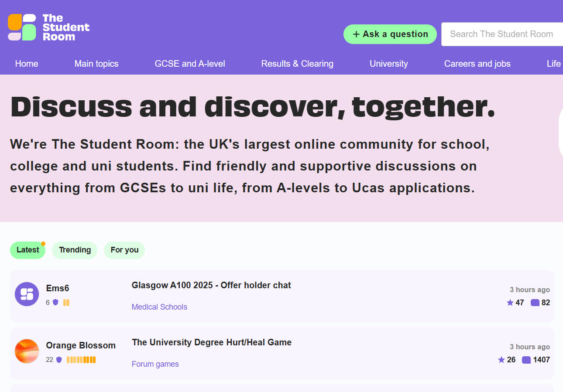Viewport: 563px width, 392px height.
Task: Focus the Search The Student Room field
Action: (502, 34)
